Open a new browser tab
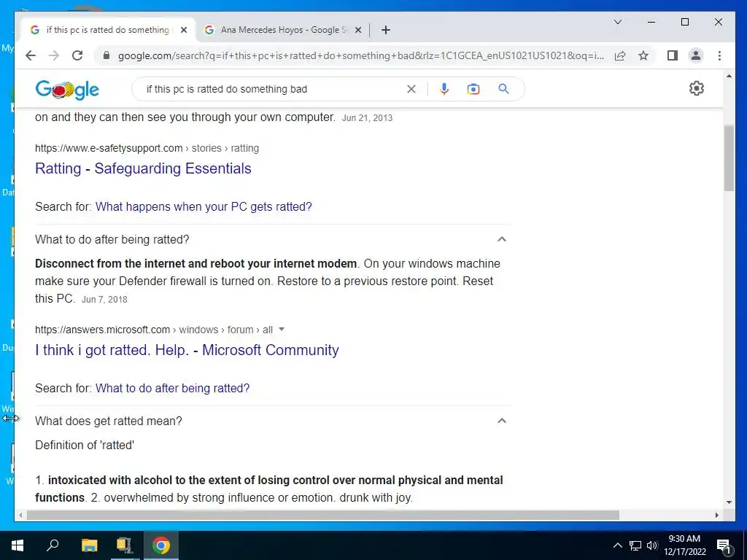 coord(386,30)
